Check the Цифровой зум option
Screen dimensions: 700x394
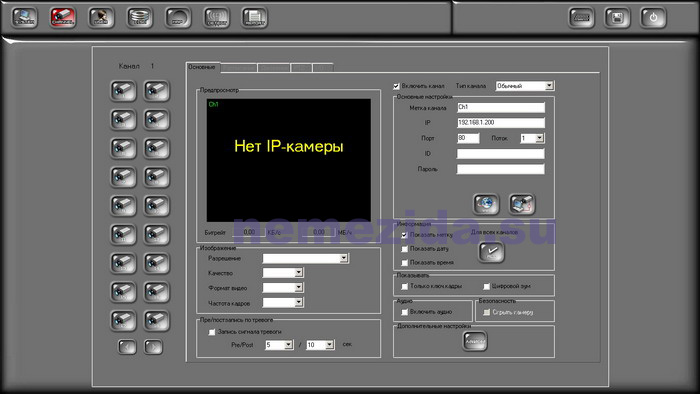click(x=487, y=286)
